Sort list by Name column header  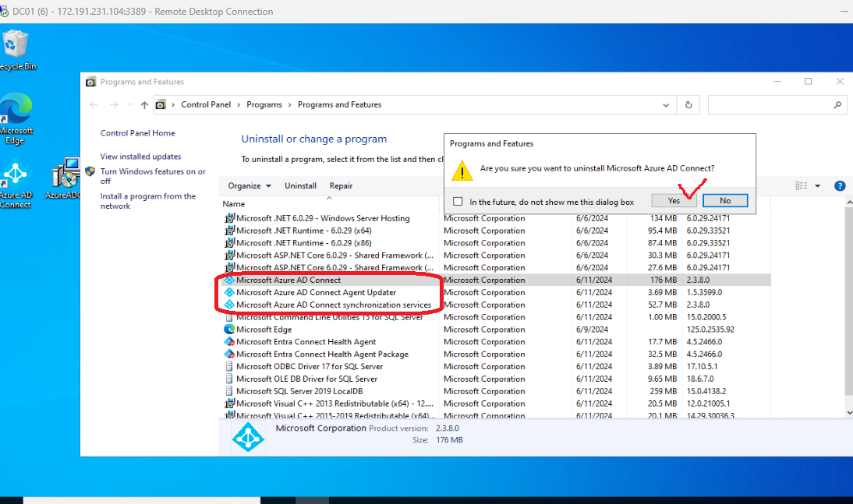[x=233, y=204]
